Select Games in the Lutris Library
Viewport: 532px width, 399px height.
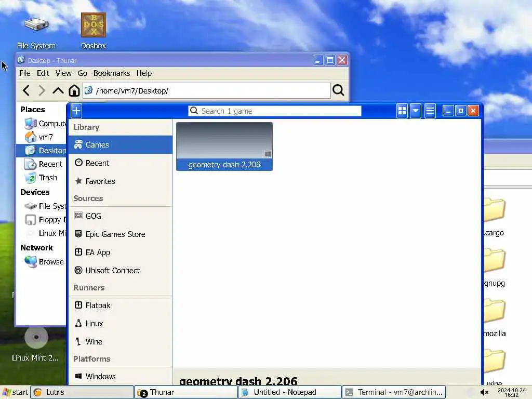pyautogui.click(x=121, y=145)
